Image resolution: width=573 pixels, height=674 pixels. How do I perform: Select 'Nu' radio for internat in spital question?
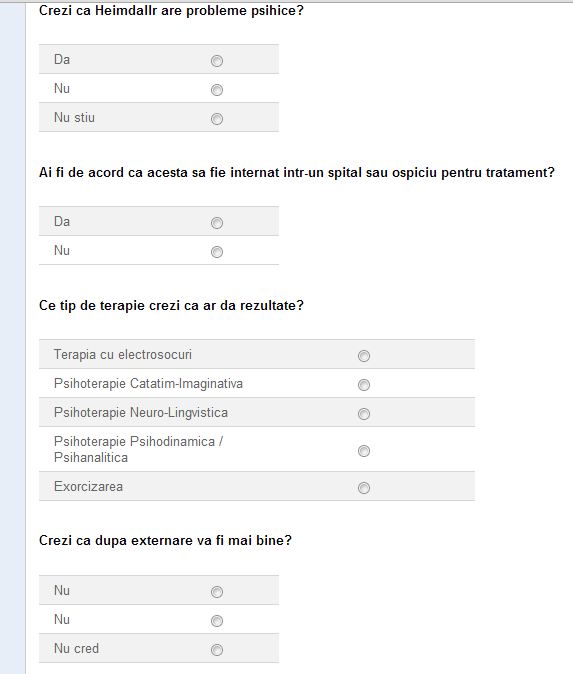217,252
